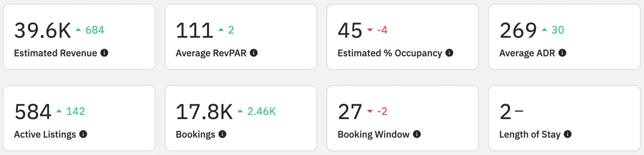Select the 39.6K Estimated Revenue value
Screen dimensions: 644x155
[43, 31]
